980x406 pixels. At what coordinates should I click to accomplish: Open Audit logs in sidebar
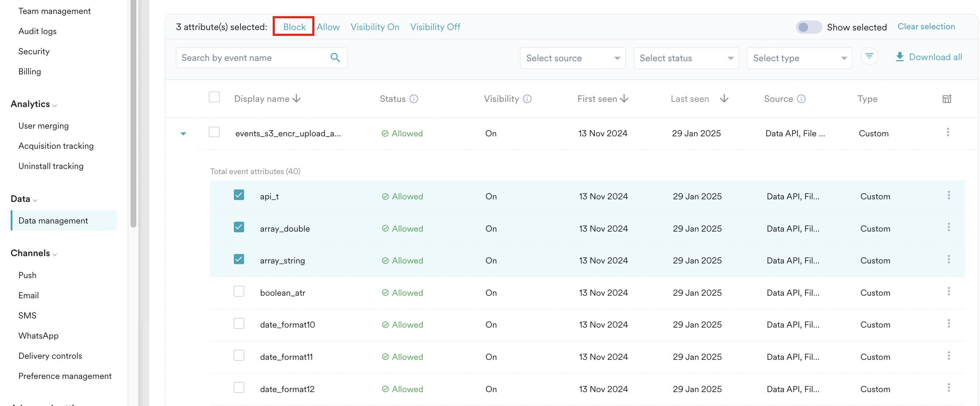(x=37, y=31)
